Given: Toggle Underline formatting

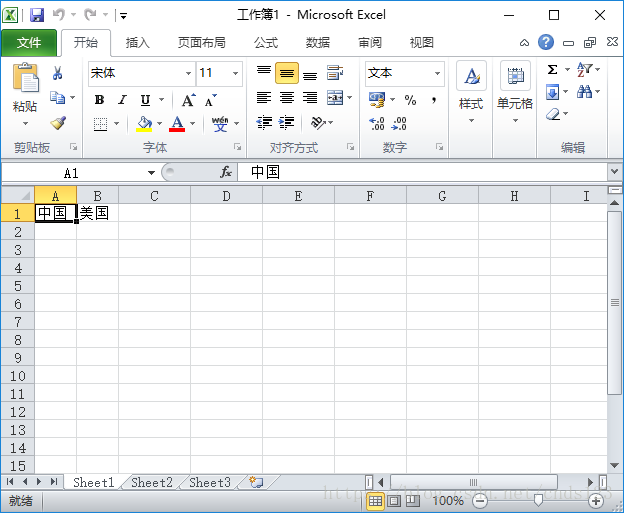Looking at the screenshot, I should coord(145,100).
